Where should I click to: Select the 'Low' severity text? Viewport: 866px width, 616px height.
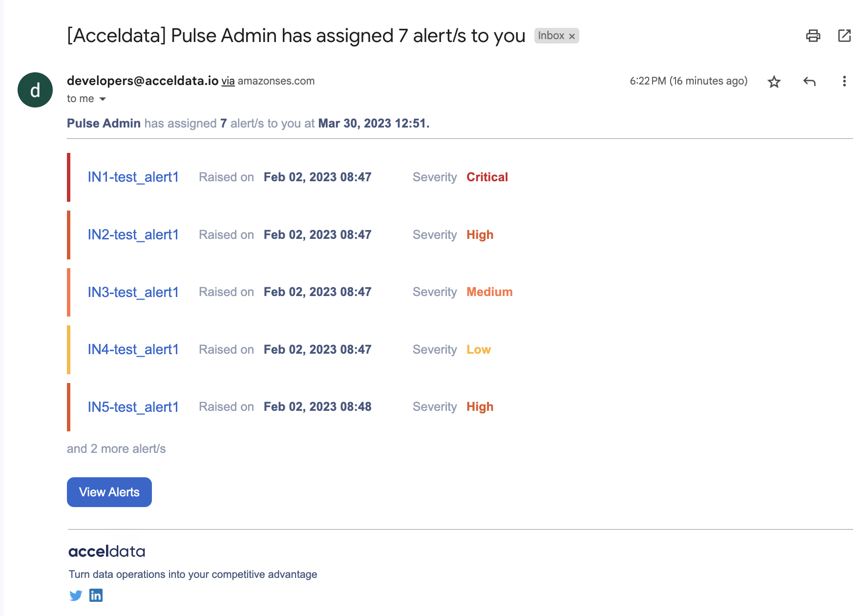(479, 349)
